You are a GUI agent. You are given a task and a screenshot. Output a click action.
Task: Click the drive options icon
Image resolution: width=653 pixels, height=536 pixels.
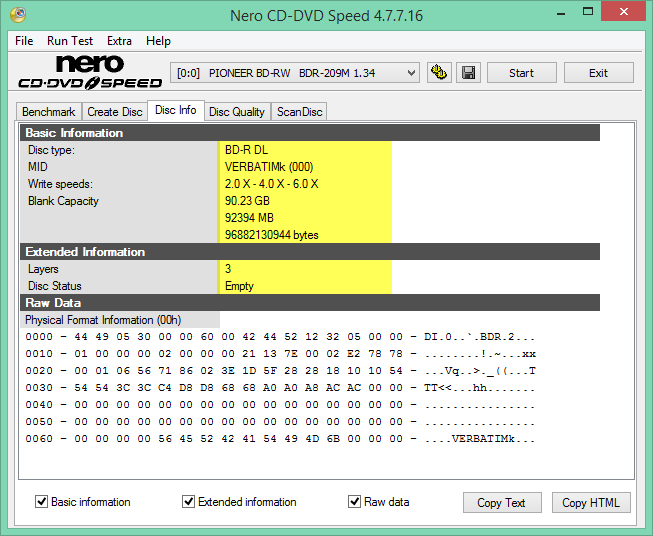[x=439, y=73]
